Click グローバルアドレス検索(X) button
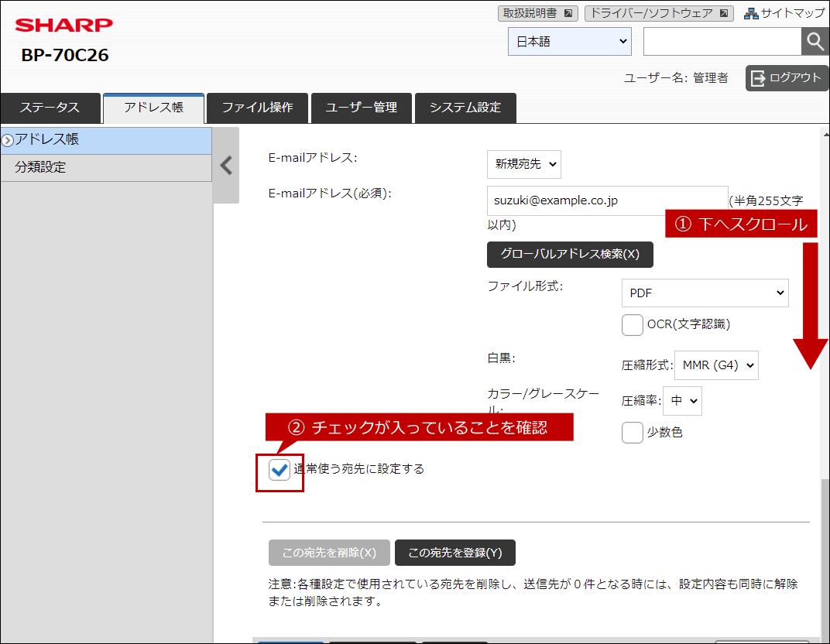The image size is (830, 644). coord(570,255)
